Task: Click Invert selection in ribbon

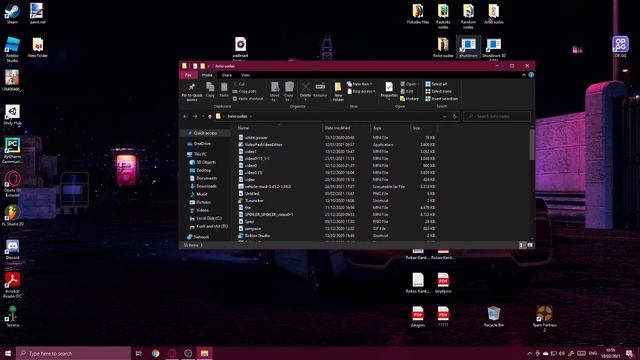Action: [x=442, y=99]
